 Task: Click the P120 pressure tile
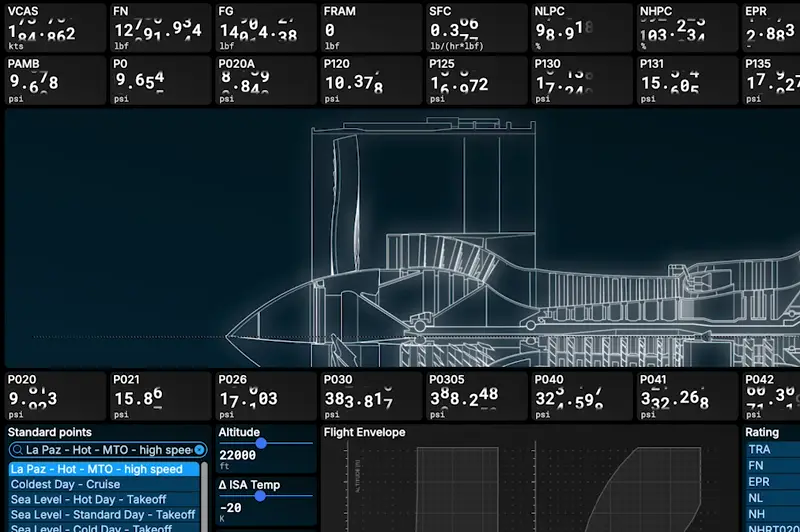(371, 81)
